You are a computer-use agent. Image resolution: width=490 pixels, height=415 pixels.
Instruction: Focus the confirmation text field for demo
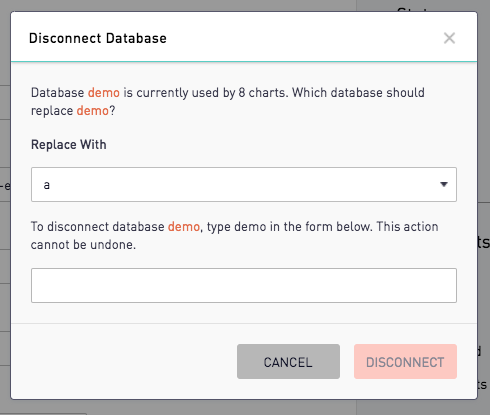click(244, 285)
